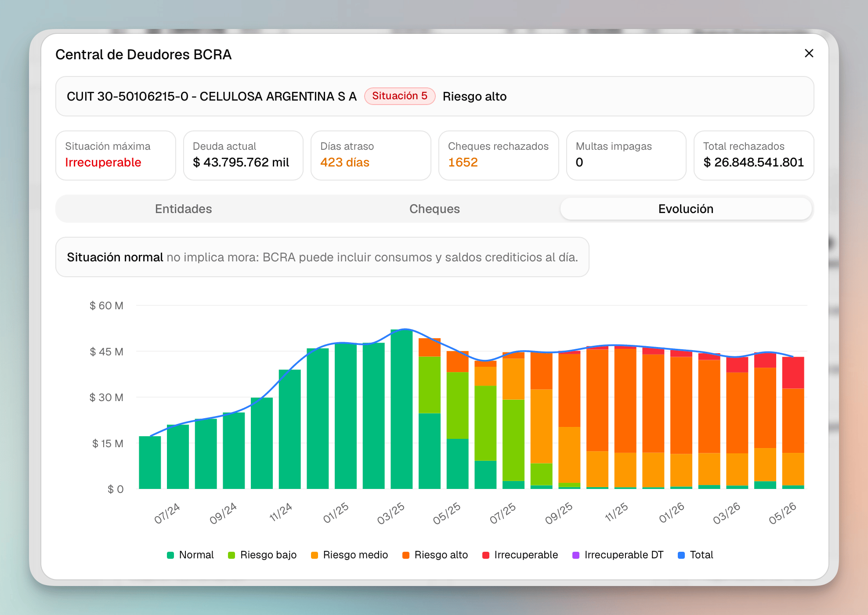868x615 pixels.
Task: Click the $ 60 M axis label
Action: pyautogui.click(x=106, y=305)
